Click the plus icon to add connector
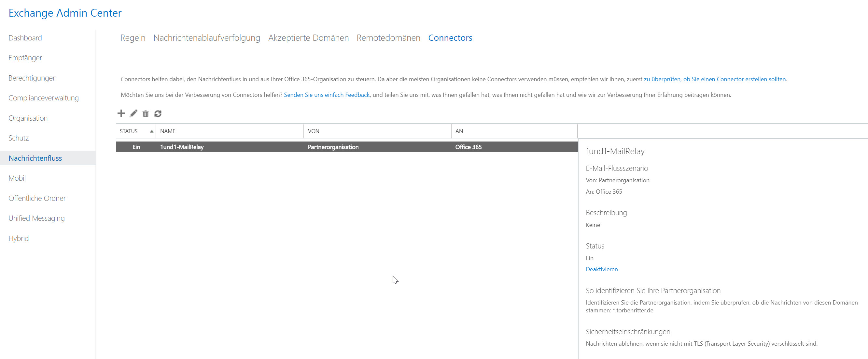The width and height of the screenshot is (868, 359). (121, 113)
